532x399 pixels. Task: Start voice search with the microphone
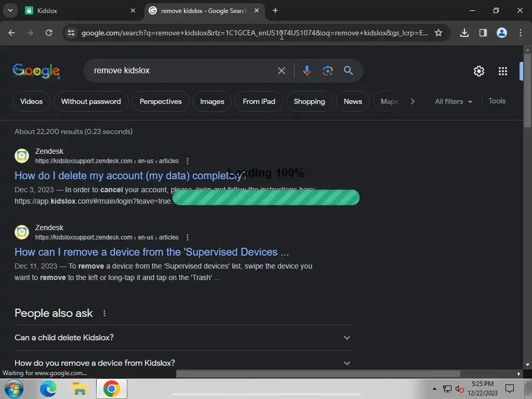(x=307, y=71)
